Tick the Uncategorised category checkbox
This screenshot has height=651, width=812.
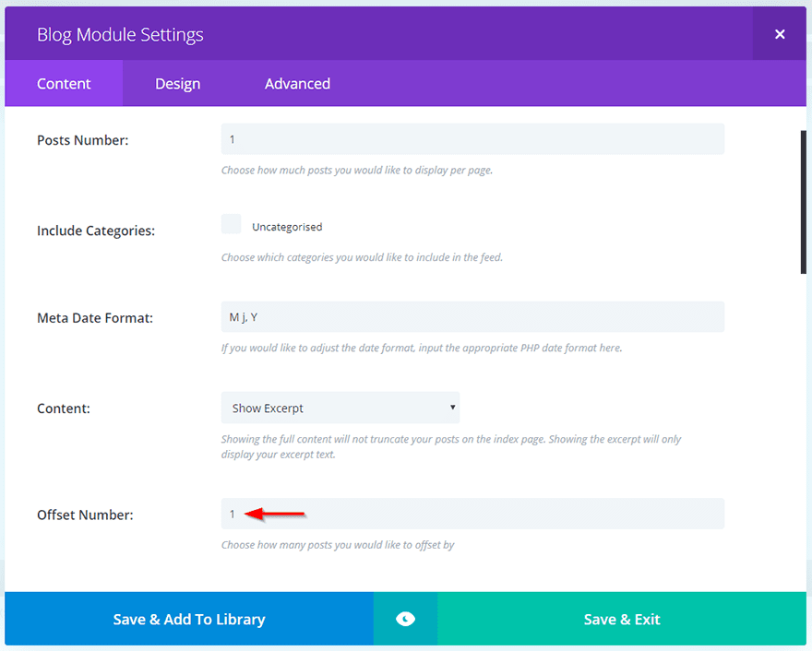tap(232, 225)
